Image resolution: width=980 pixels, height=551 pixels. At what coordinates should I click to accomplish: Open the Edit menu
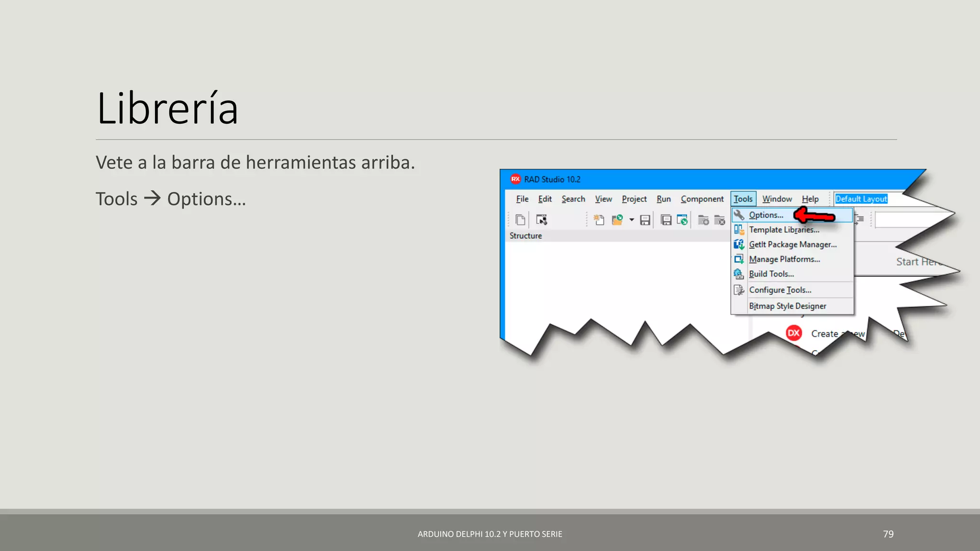545,199
